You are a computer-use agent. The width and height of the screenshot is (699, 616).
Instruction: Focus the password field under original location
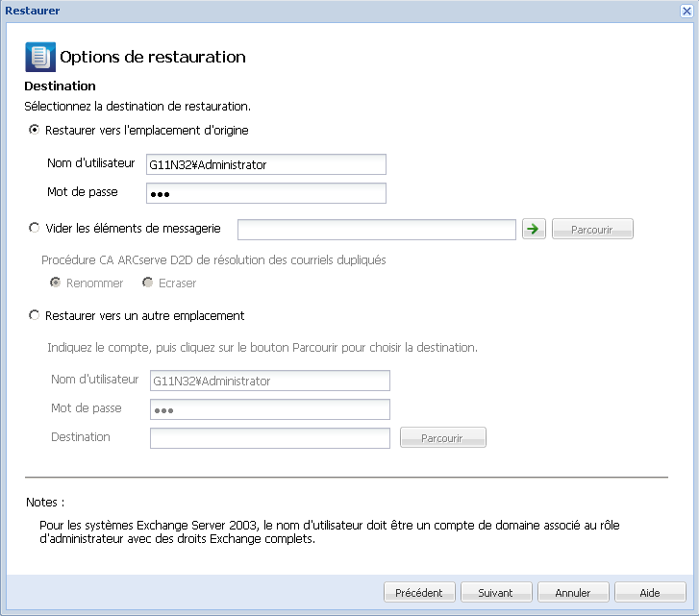(x=265, y=193)
